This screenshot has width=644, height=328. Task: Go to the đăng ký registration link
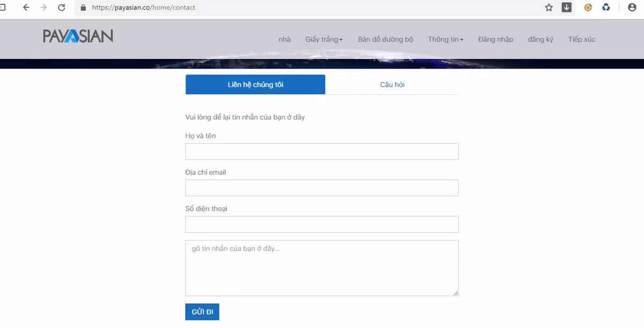[x=540, y=39]
